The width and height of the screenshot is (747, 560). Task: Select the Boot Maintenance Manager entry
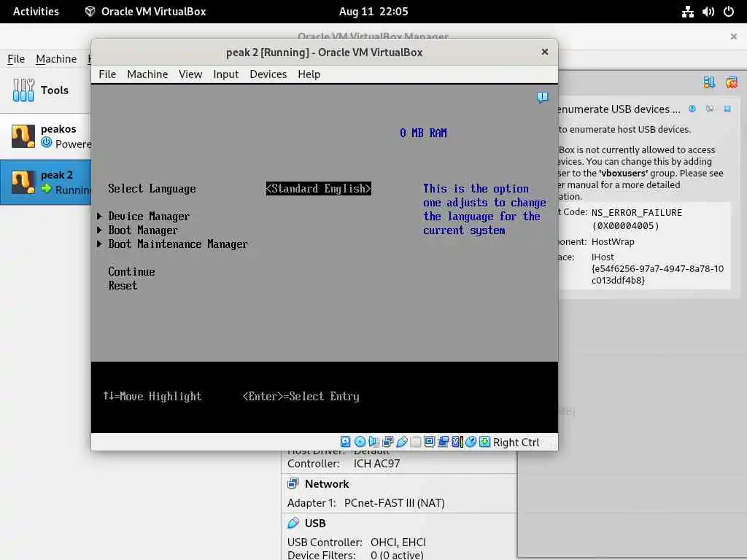[178, 244]
